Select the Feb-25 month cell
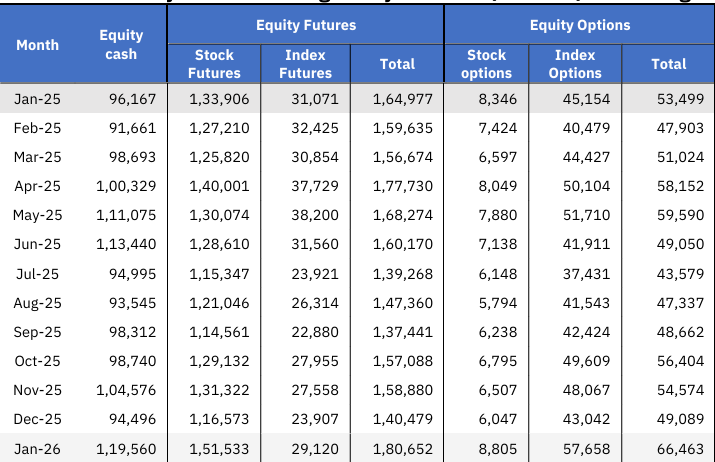Viewport: 715px width, 462px height. click(37, 128)
